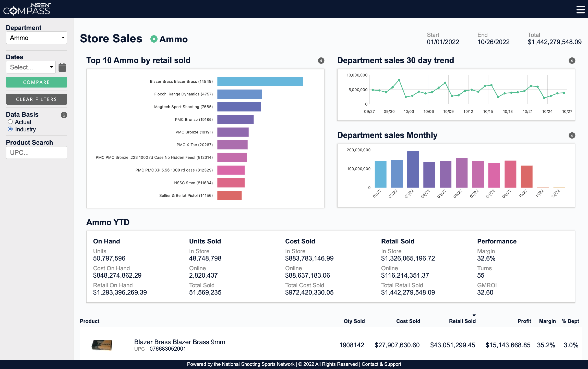
Task: Open the calendar date picker icon
Action: click(x=62, y=67)
